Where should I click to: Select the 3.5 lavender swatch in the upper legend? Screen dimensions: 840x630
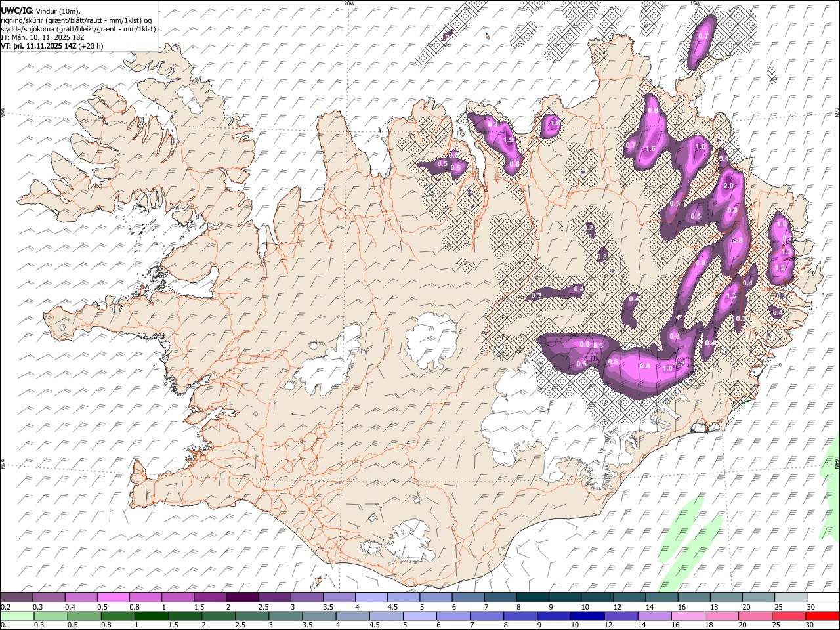[339, 598]
